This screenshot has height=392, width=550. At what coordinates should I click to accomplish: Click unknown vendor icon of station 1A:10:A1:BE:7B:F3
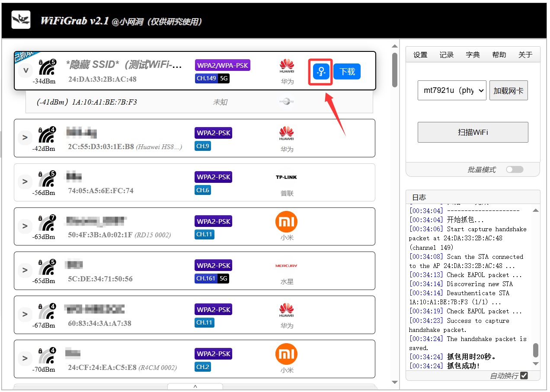click(287, 102)
